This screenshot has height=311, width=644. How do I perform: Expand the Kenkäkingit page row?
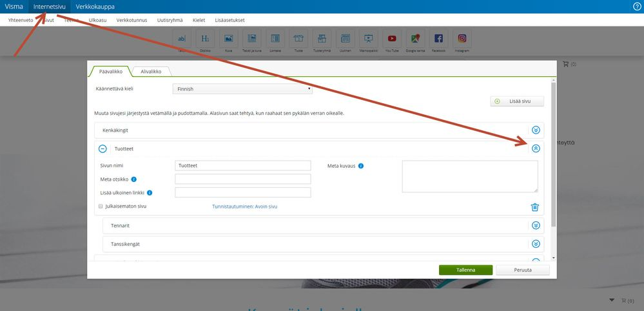tap(536, 130)
